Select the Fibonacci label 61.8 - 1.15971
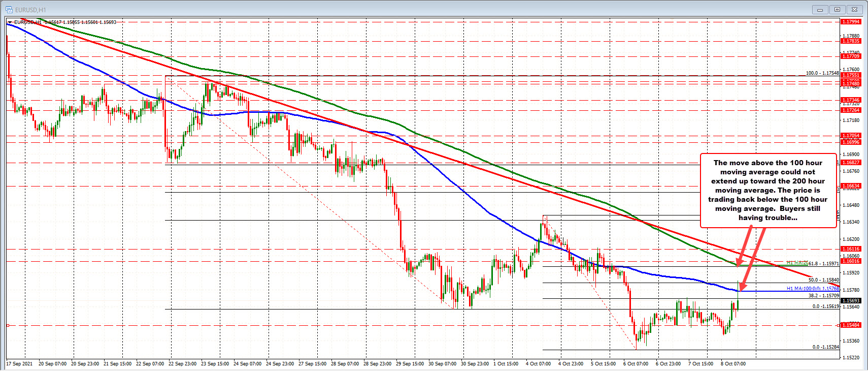Viewport: 868px width, 371px height. [823, 264]
